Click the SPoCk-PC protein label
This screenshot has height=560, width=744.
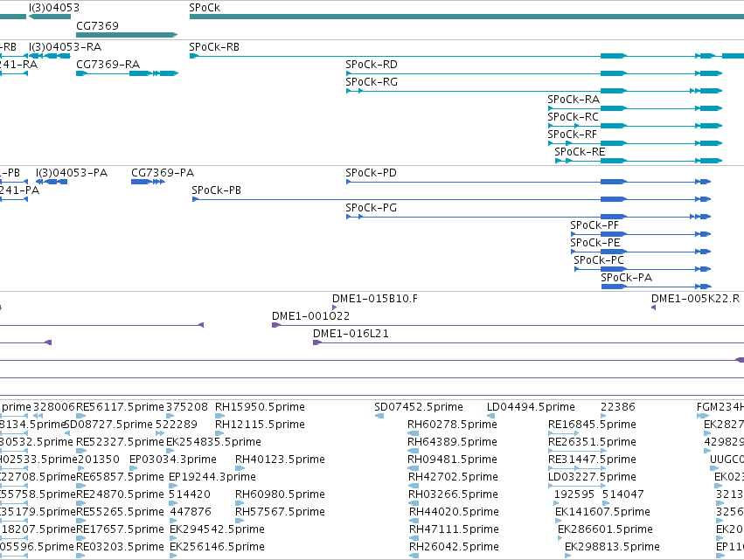599,261
